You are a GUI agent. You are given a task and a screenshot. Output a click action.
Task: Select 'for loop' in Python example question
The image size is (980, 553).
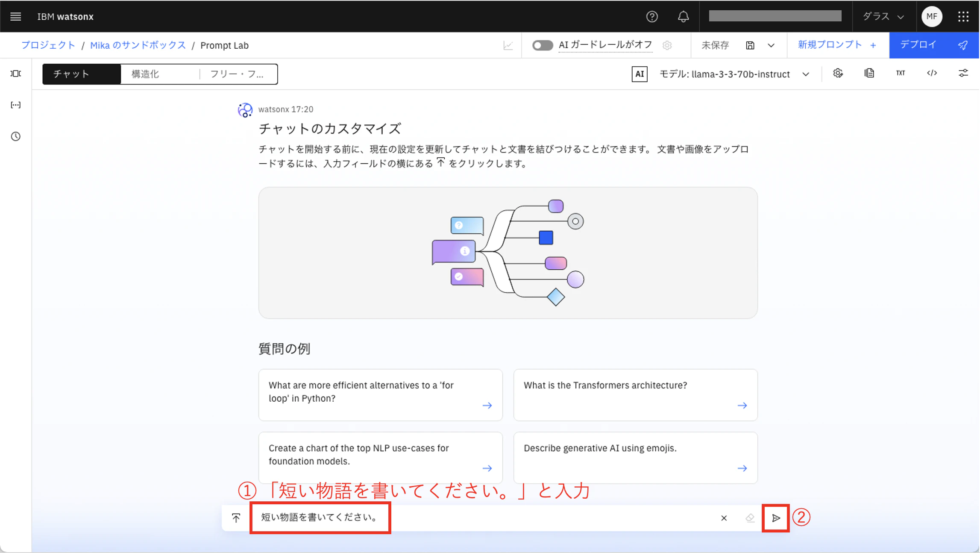click(x=380, y=395)
